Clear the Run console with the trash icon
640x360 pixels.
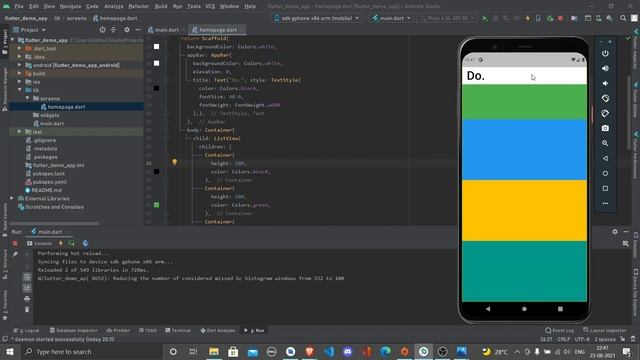(x=27, y=309)
